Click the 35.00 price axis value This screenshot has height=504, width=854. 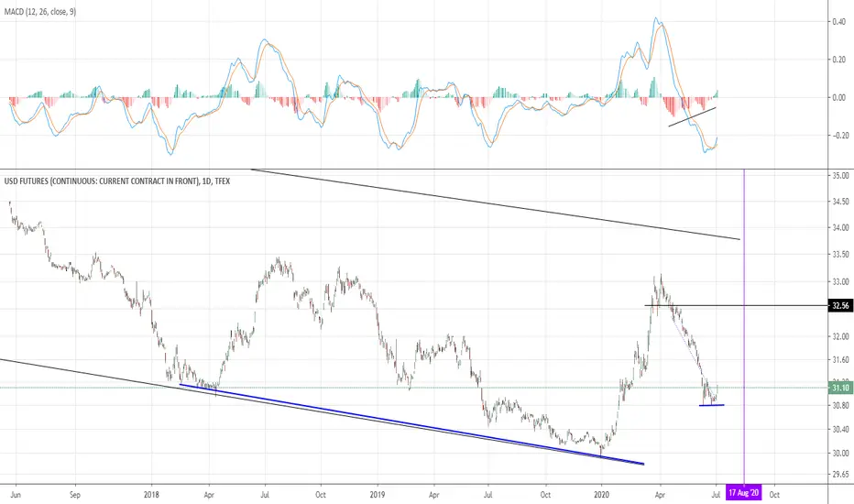[x=840, y=176]
